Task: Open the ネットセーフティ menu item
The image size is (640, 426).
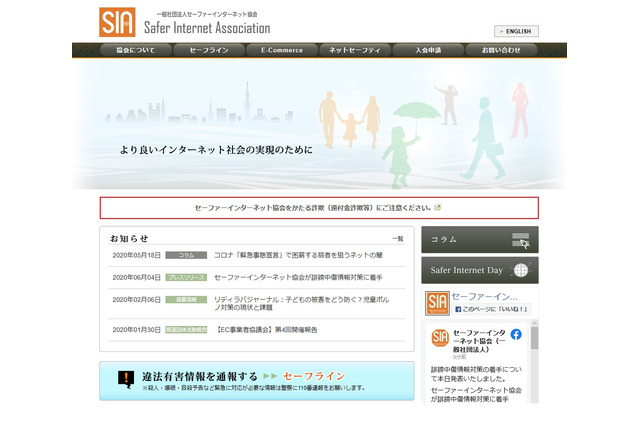Action: 355,50
